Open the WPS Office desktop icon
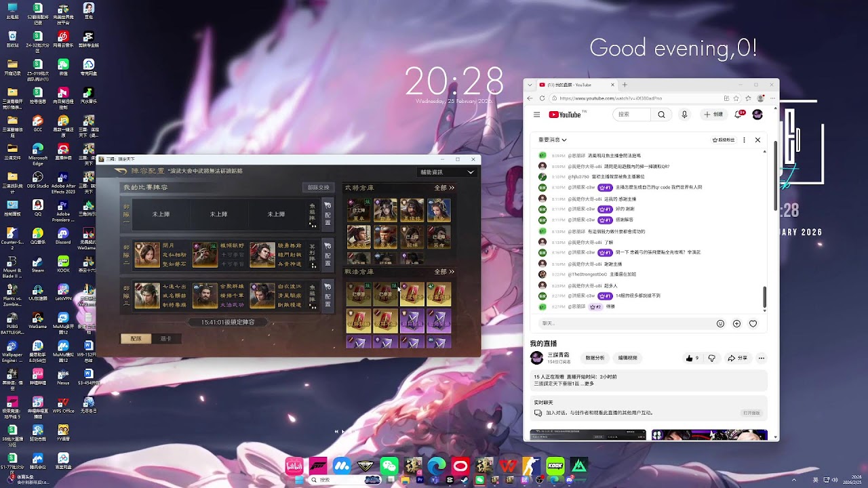This screenshot has width=868, height=488. pos(63,403)
